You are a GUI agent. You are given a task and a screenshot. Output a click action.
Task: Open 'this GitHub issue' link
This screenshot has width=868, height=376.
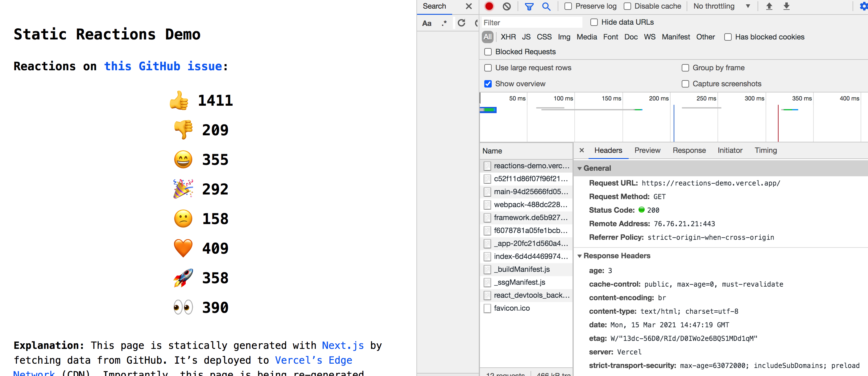click(x=163, y=66)
